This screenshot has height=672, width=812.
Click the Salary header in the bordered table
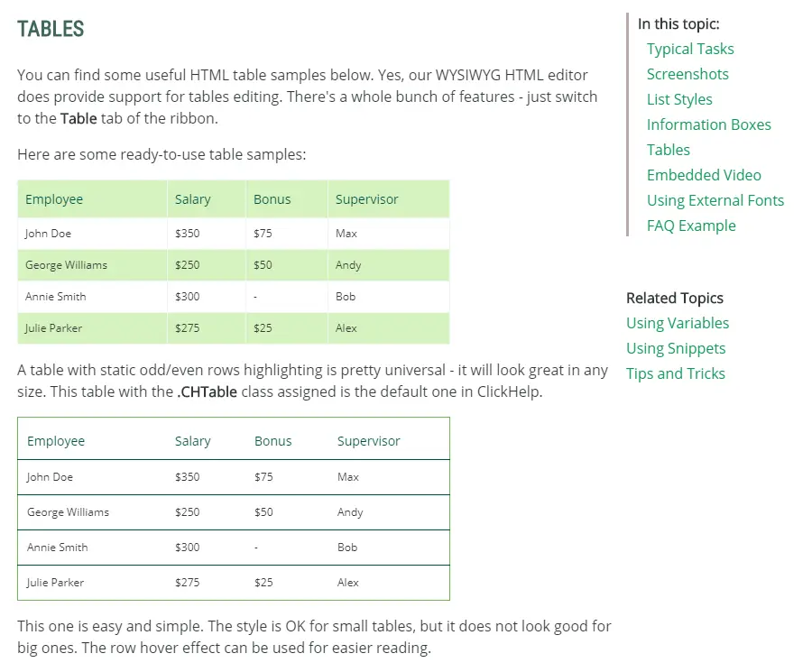[x=192, y=441]
